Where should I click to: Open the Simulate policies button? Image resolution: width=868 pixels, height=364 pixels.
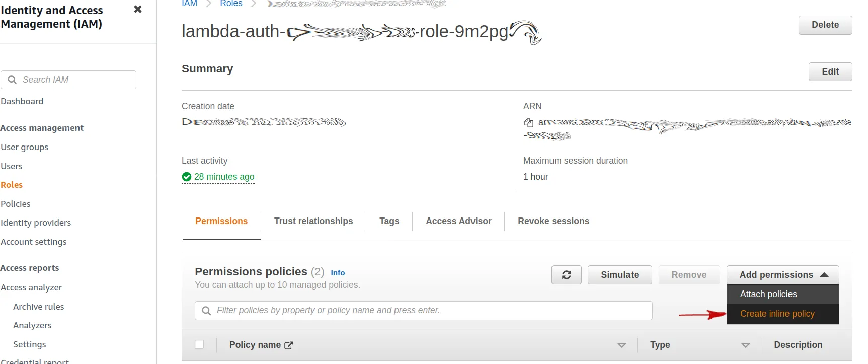619,275
